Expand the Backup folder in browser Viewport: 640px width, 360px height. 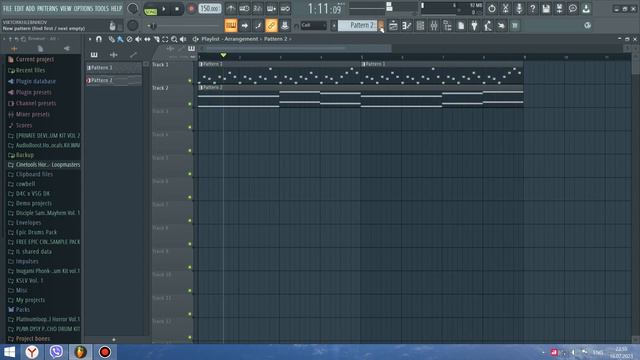tap(24, 155)
